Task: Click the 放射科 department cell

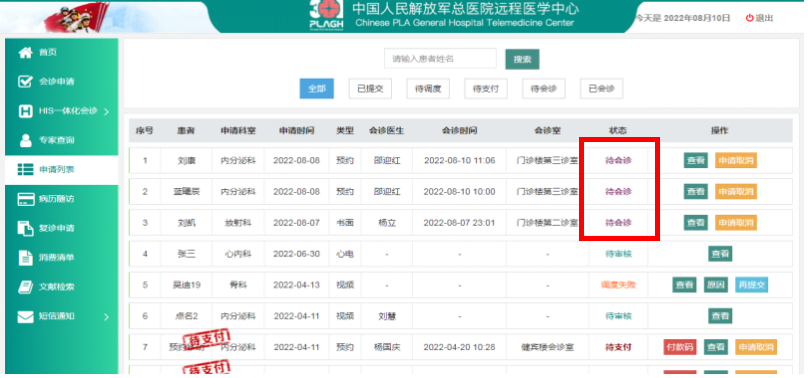Action: pos(238,223)
